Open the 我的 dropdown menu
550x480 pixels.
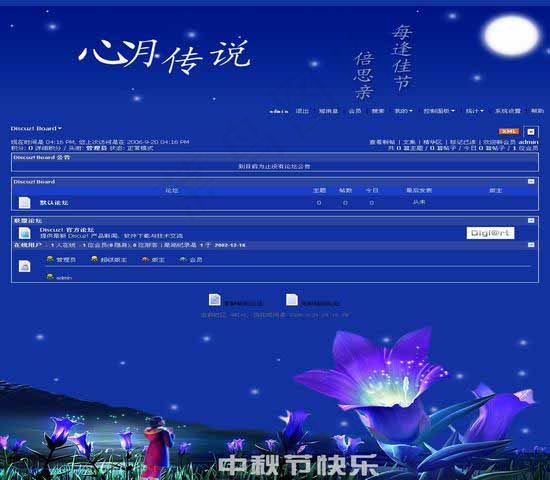[403, 111]
